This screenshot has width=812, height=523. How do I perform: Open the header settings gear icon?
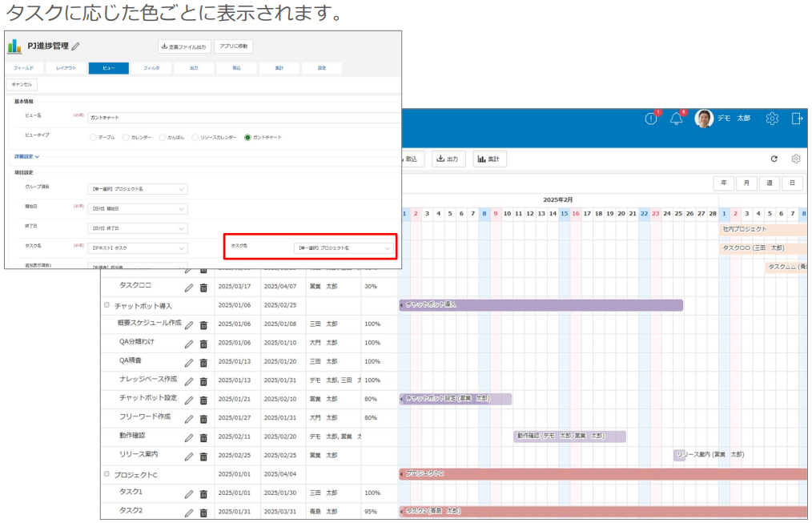[x=772, y=119]
